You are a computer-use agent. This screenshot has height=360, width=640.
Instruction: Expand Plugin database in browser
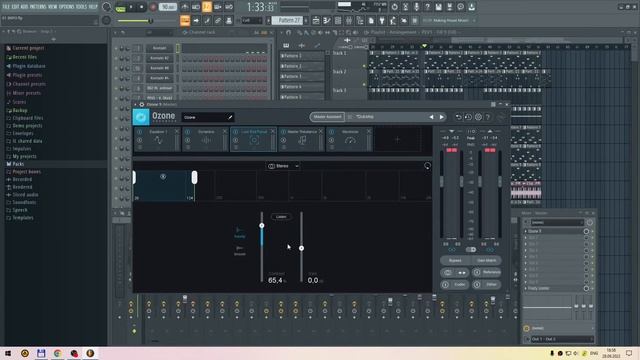29,66
